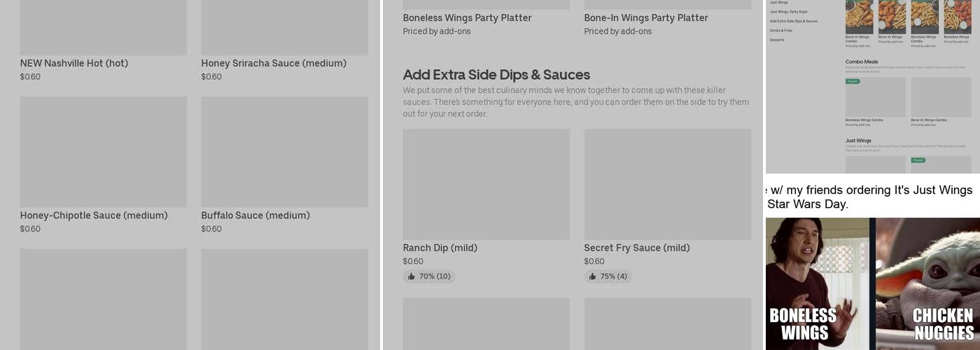
Task: Click the Popular badge on Boneless Wings Combo
Action: click(x=853, y=81)
